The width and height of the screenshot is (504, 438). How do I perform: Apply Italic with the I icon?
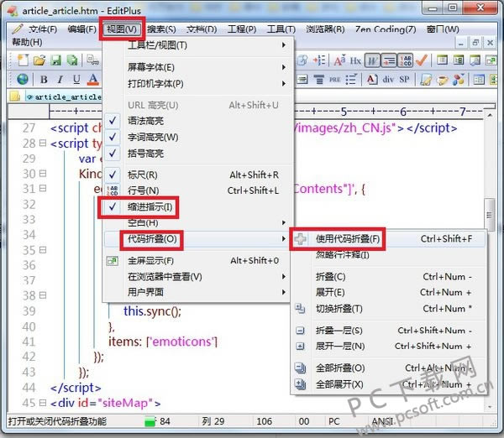[x=60, y=80]
